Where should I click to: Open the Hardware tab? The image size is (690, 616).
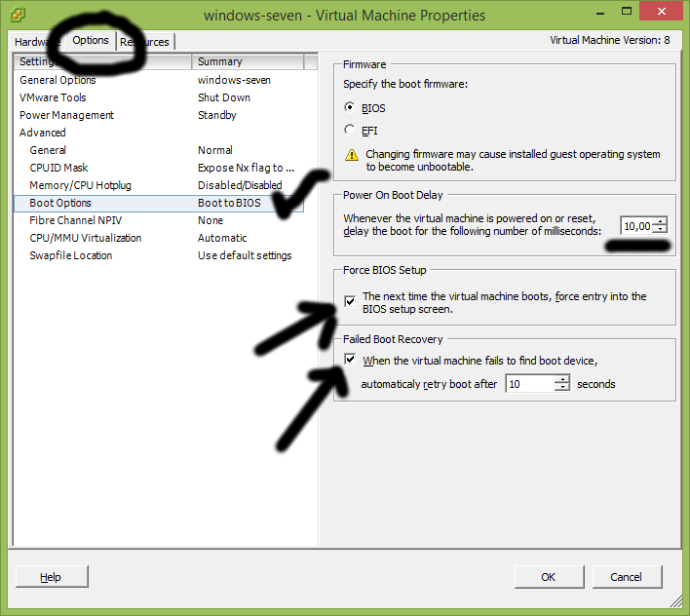[x=37, y=42]
